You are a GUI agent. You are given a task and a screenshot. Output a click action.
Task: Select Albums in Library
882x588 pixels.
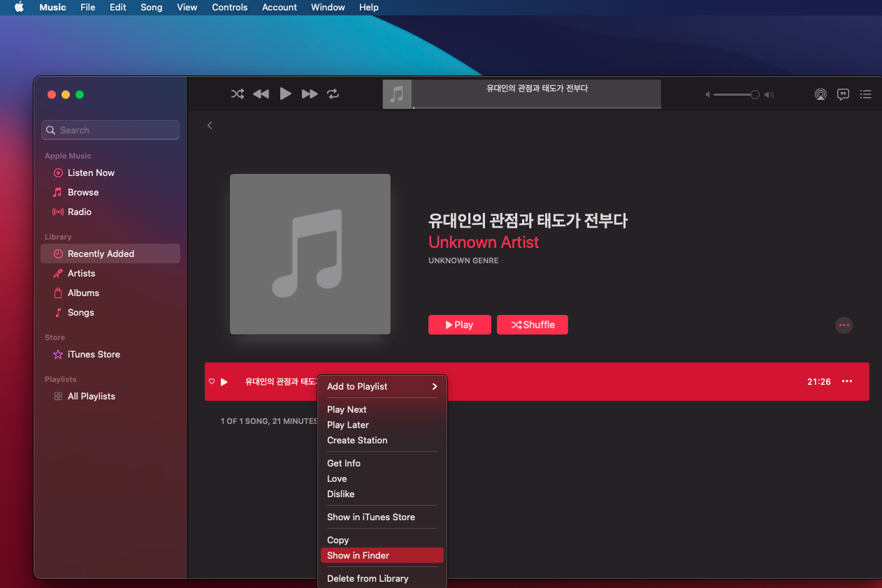(83, 293)
